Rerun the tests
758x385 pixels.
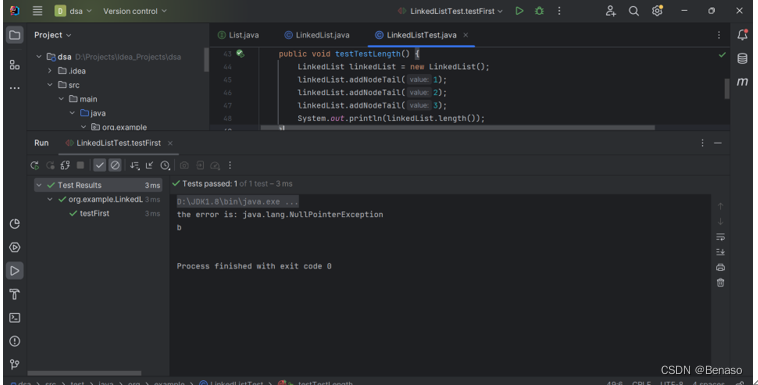pos(34,165)
